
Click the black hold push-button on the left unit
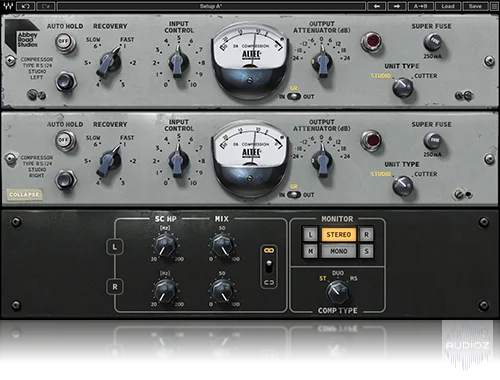(66, 82)
